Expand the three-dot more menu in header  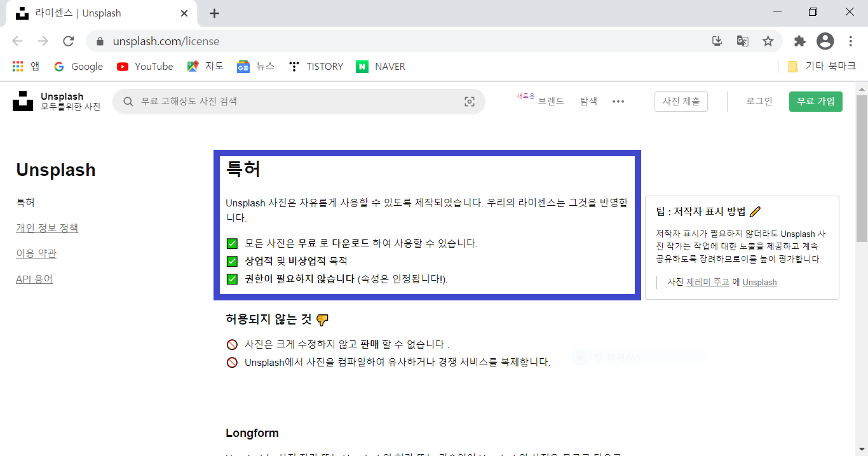[618, 102]
